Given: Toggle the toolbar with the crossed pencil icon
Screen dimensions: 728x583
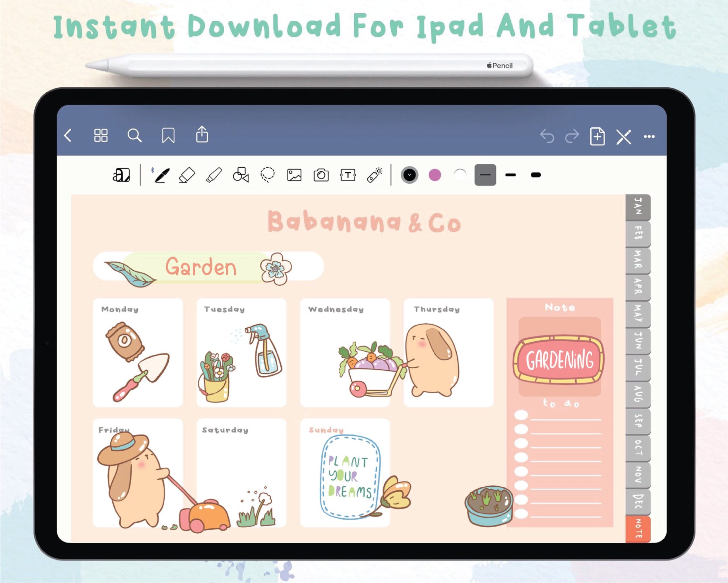Looking at the screenshot, I should [623, 136].
